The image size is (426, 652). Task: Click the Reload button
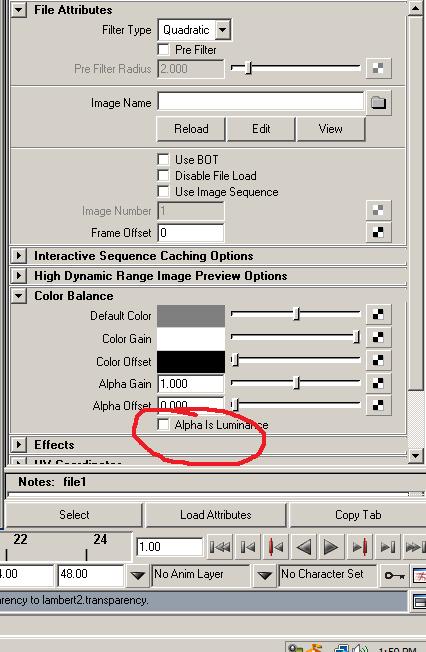(x=191, y=129)
